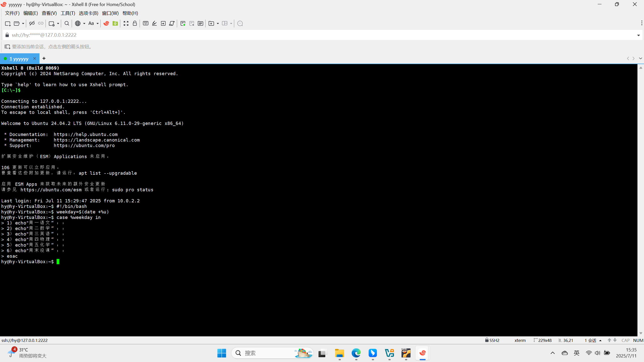The width and height of the screenshot is (644, 362).
Task: Click the terminal scrollbar down arrow
Action: (x=641, y=333)
